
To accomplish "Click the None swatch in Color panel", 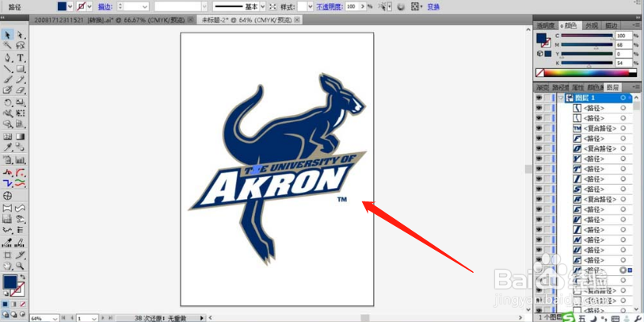I will [539, 73].
